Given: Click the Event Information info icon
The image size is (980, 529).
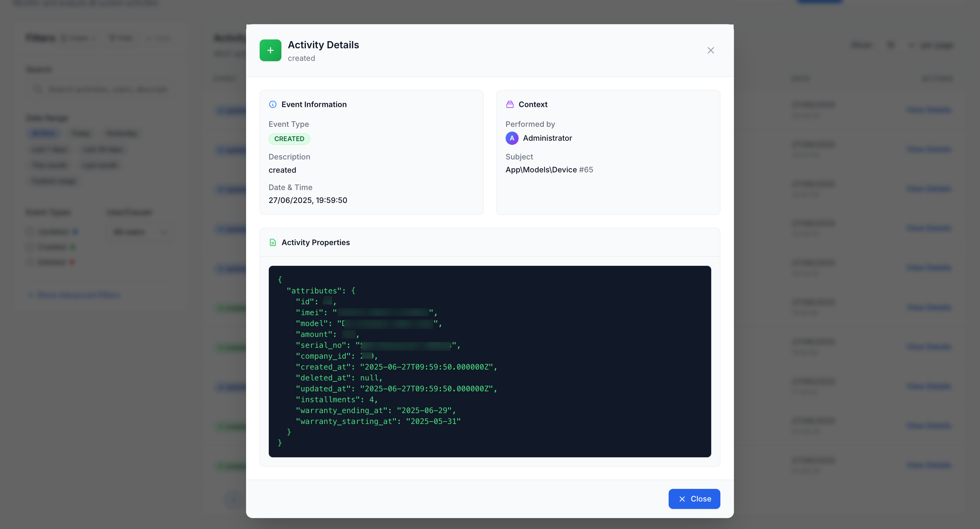Looking at the screenshot, I should pos(273,104).
